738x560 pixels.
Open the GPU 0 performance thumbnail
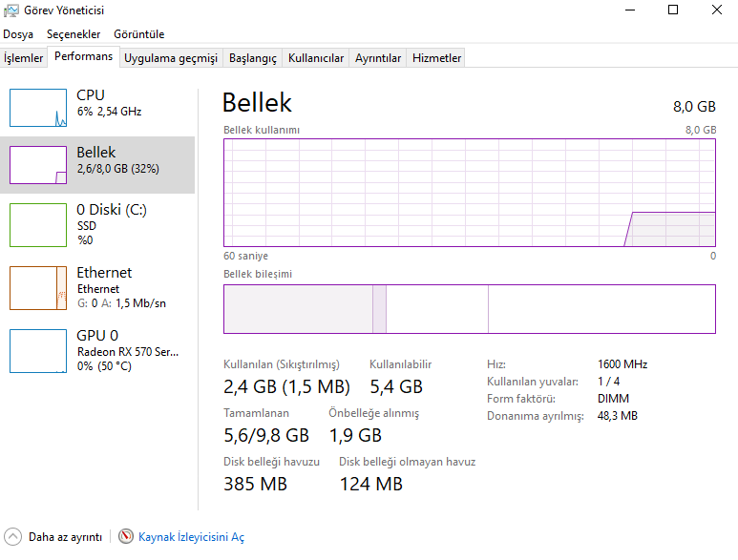(38, 350)
